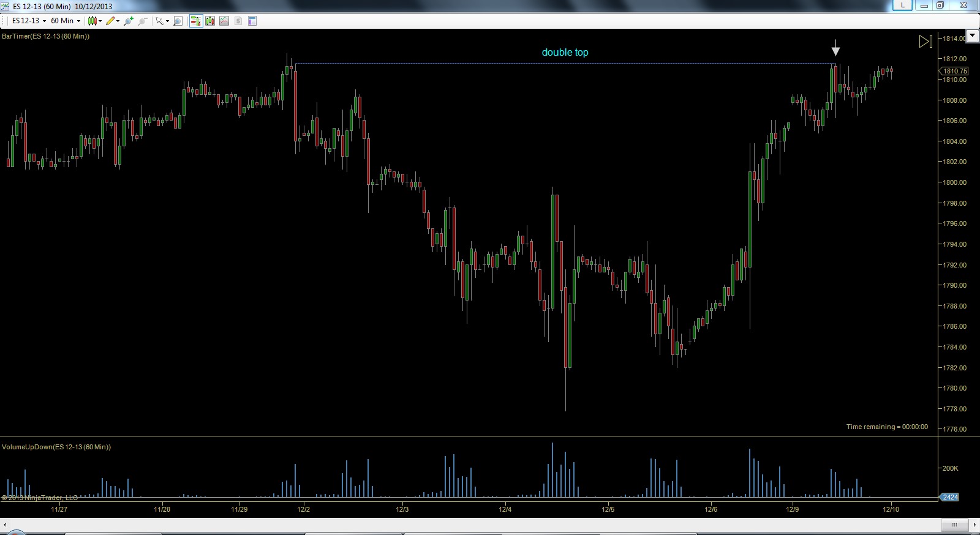Click the 12/10 date label on time axis
Viewport: 980px width, 535px height.
[891, 509]
